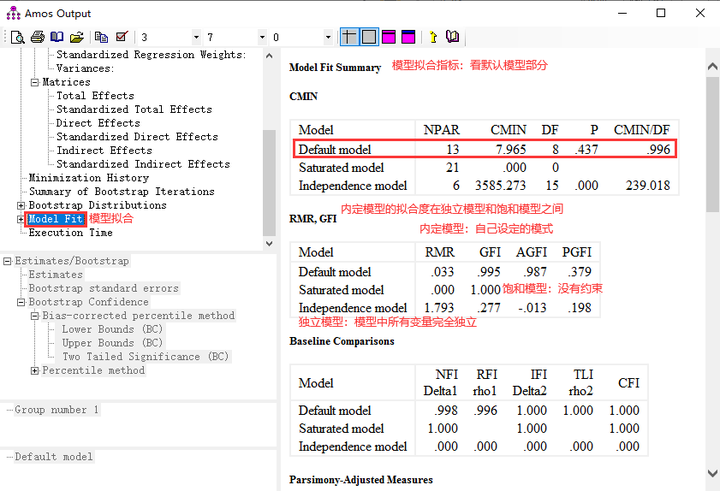Select Bootstrap Confidence item
Image resolution: width=720 pixels, height=491 pixels.
89,302
